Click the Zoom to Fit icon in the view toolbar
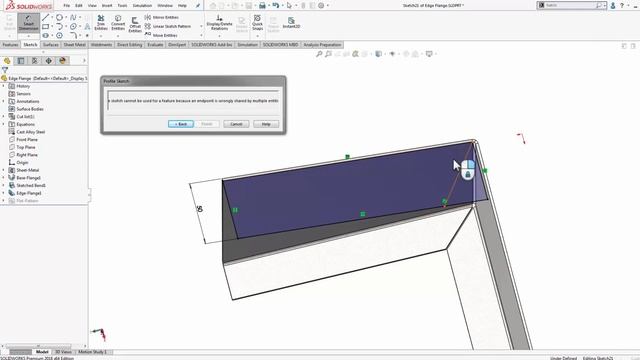This screenshot has width=640, height=360. tap(319, 54)
